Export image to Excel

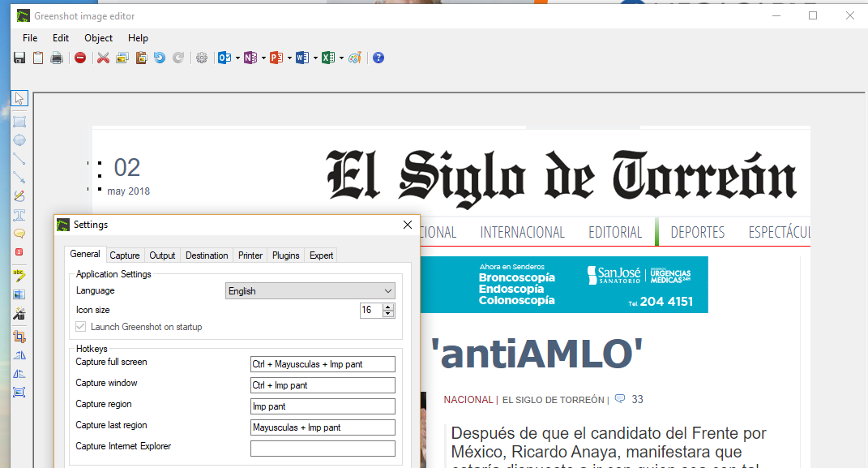click(328, 58)
